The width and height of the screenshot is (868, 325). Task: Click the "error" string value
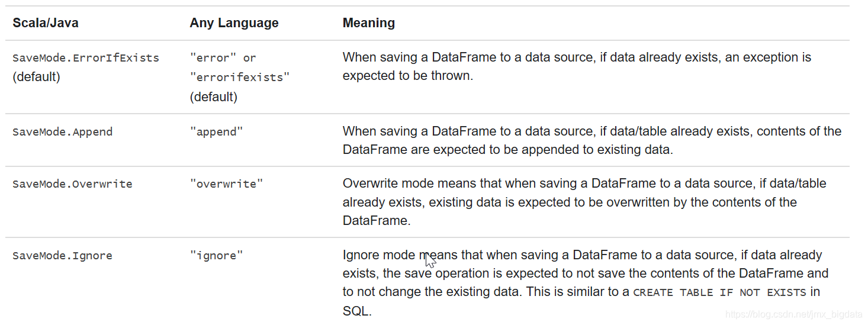[213, 58]
